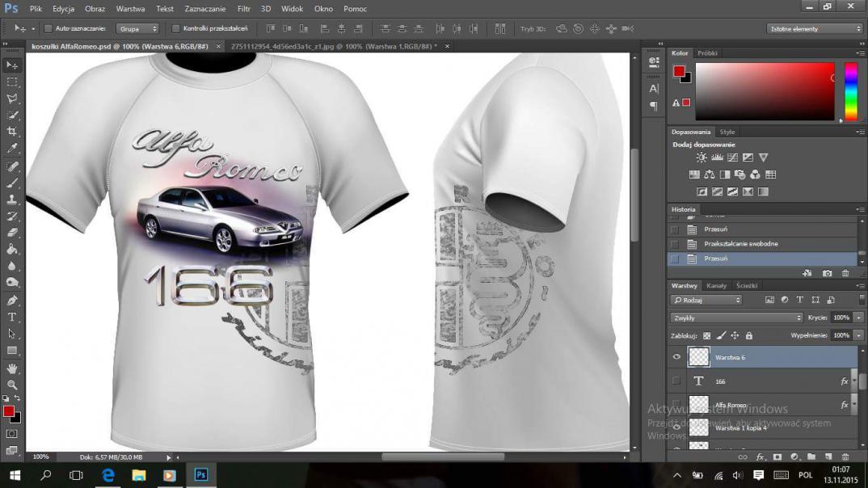This screenshot has height=488, width=868.
Task: Select the Eraser tool
Action: tap(11, 233)
